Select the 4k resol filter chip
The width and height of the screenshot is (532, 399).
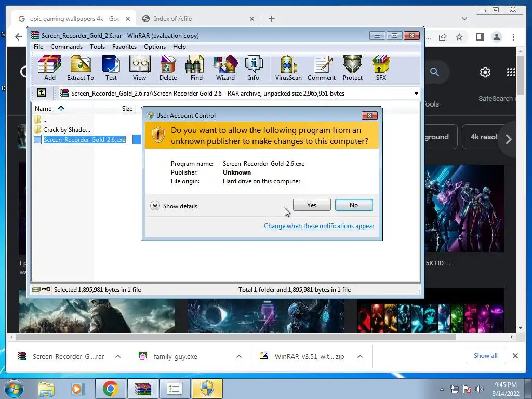pyautogui.click(x=483, y=137)
